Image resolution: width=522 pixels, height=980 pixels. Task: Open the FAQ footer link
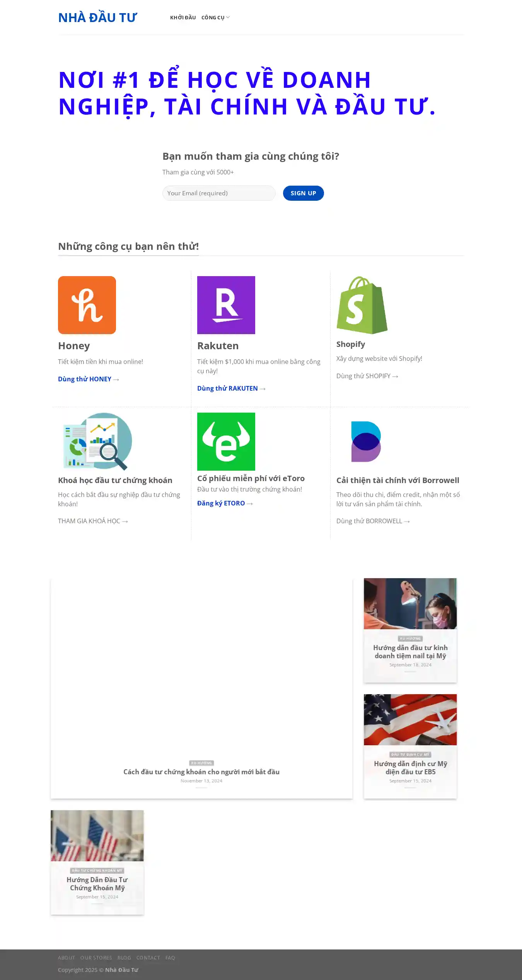coord(170,958)
